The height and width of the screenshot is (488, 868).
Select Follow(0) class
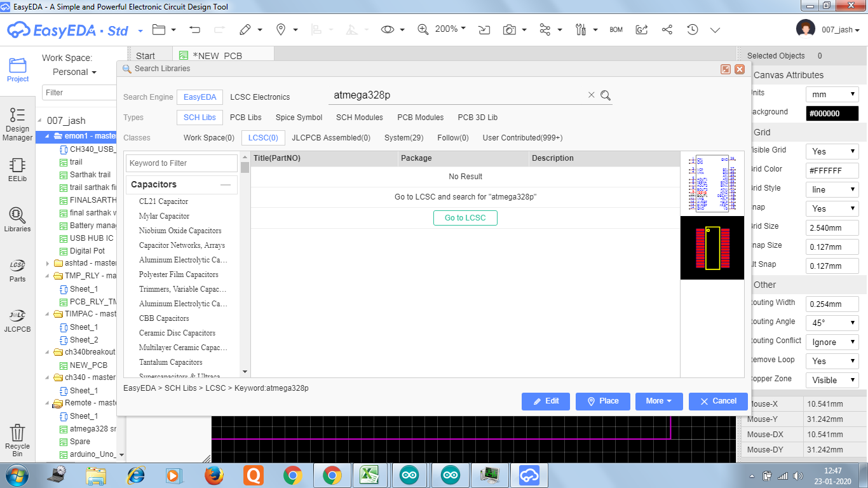[453, 138]
